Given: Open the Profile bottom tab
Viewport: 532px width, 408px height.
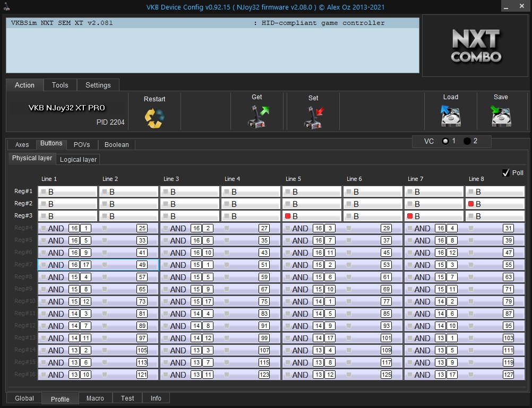Looking at the screenshot, I should pyautogui.click(x=60, y=399).
